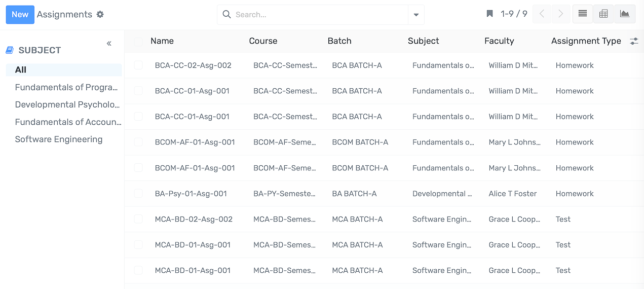The image size is (644, 289).
Task: Click Homework type in BA-Psy-01-Asg-001 row
Action: [575, 194]
